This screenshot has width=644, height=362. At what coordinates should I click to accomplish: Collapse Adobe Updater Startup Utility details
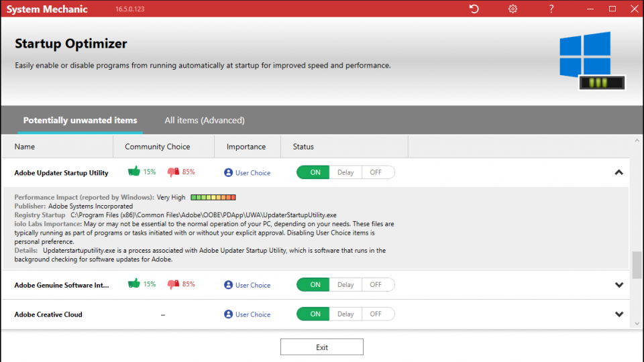point(619,172)
